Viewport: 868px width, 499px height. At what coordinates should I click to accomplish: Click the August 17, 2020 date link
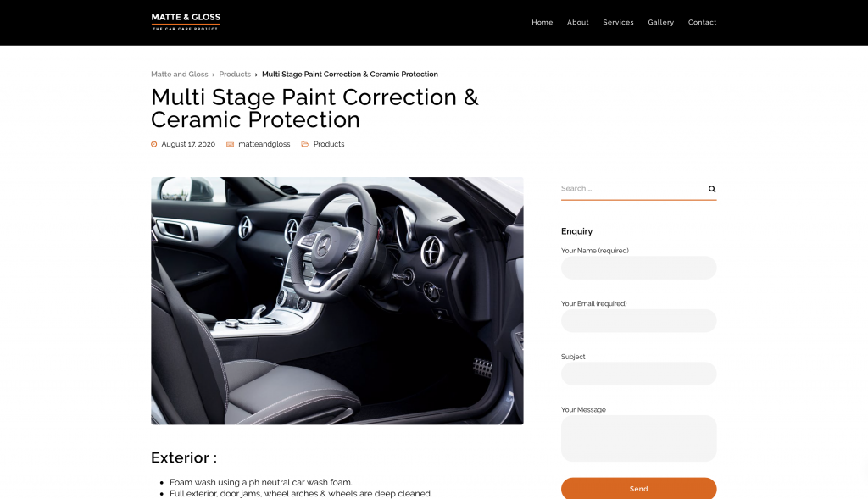[x=188, y=144]
